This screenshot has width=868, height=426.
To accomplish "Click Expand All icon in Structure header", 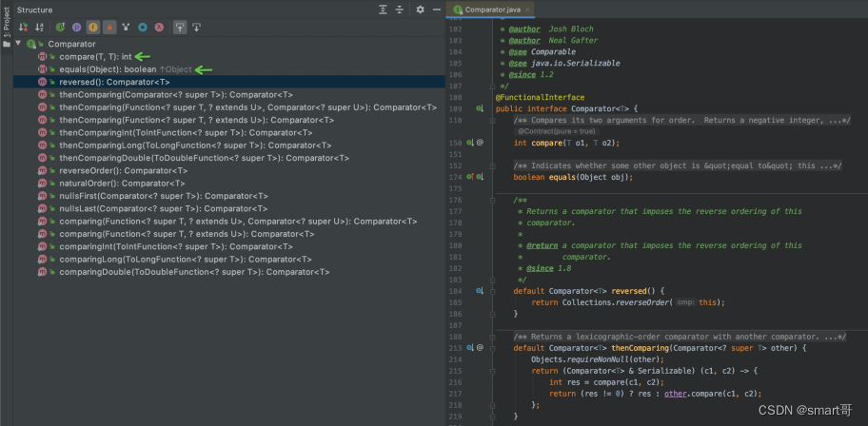I will 383,10.
